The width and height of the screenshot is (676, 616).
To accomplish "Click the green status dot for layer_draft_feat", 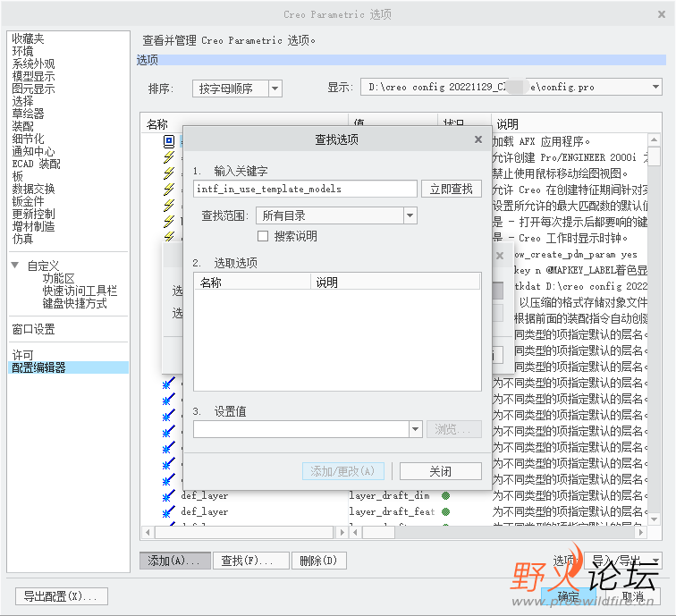I will click(x=446, y=511).
